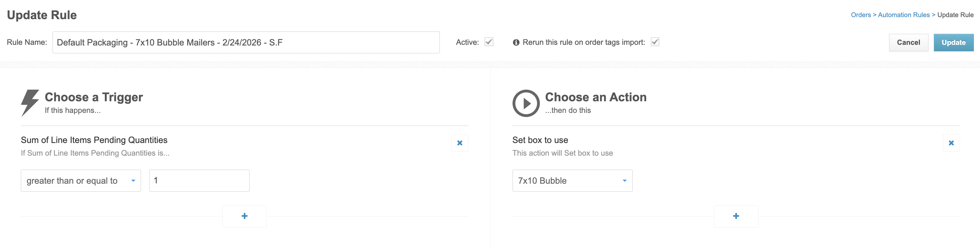
Task: Add a new action with plus icon
Action: tap(736, 216)
